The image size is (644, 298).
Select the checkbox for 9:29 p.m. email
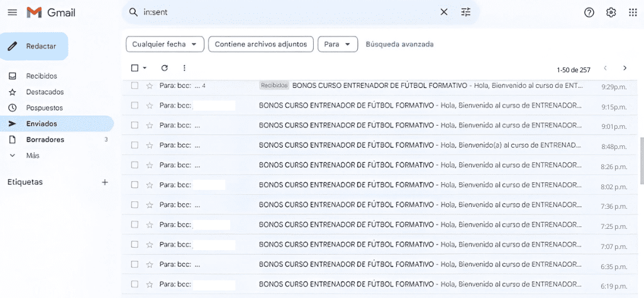tap(135, 86)
